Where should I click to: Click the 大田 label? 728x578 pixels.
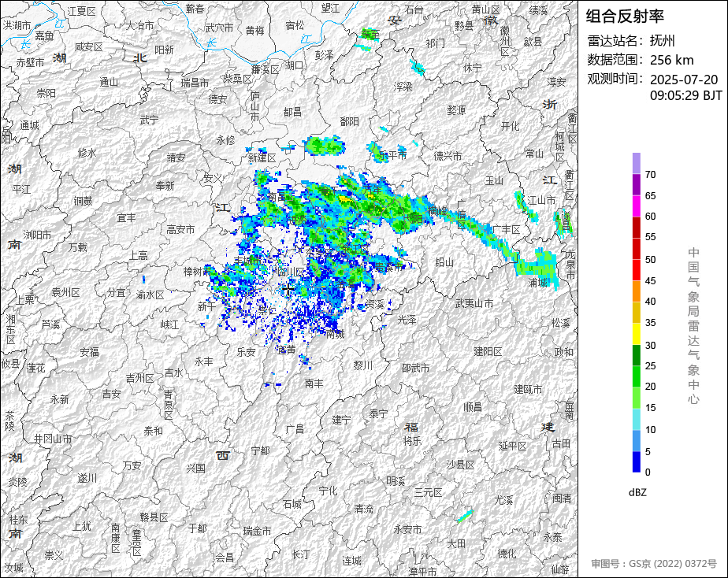pos(456,543)
